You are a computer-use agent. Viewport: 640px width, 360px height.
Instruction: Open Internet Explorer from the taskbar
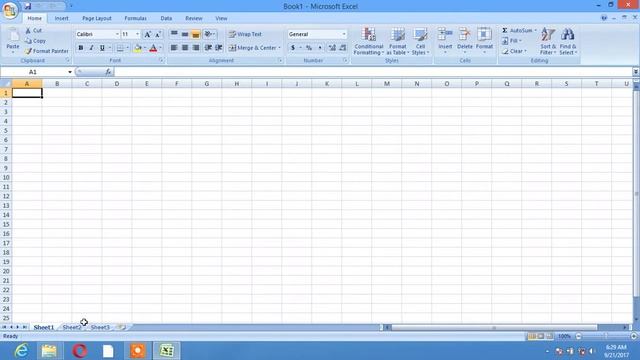pos(21,351)
